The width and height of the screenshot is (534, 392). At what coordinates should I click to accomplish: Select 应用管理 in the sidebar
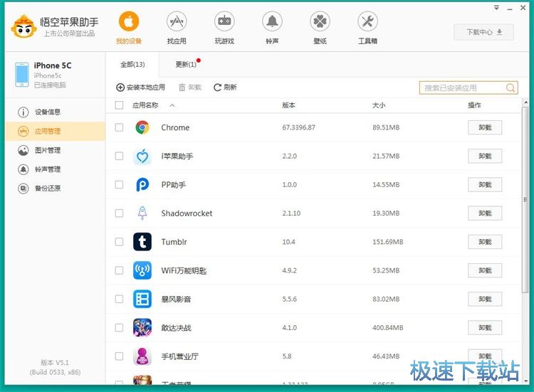(x=55, y=132)
